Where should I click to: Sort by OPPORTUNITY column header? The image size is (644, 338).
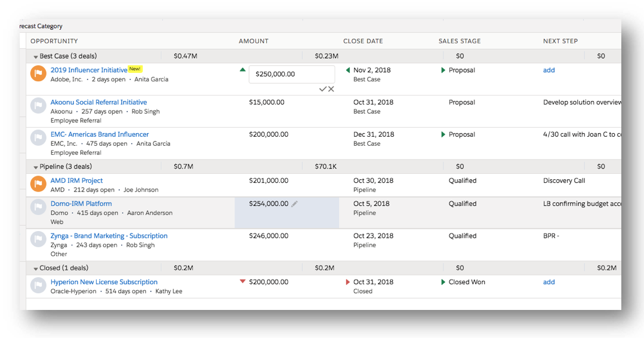[x=54, y=41]
